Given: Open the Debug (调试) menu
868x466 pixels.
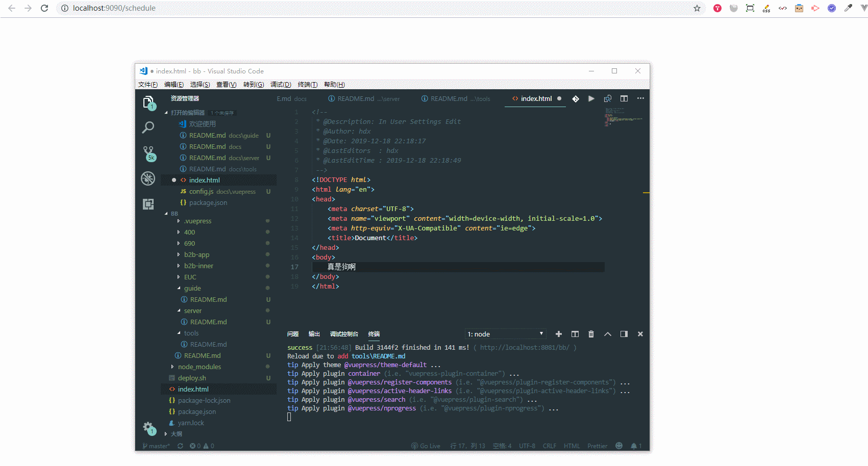Looking at the screenshot, I should tap(281, 85).
